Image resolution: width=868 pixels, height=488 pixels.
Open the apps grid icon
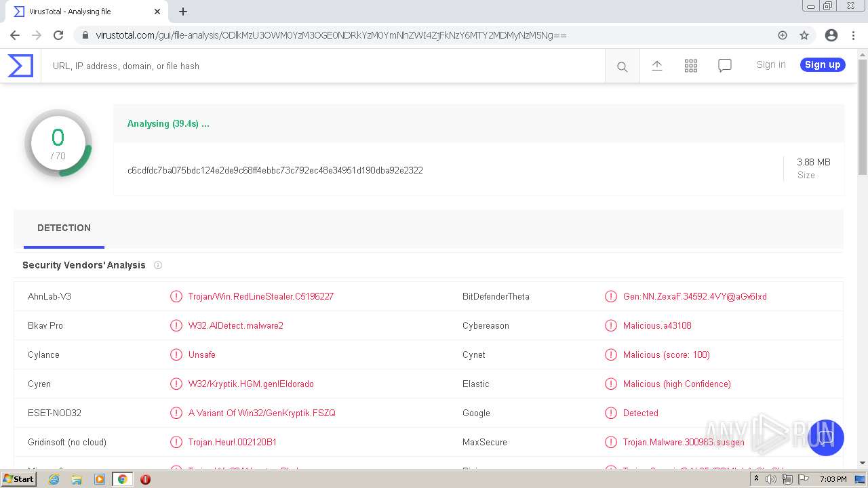(691, 66)
